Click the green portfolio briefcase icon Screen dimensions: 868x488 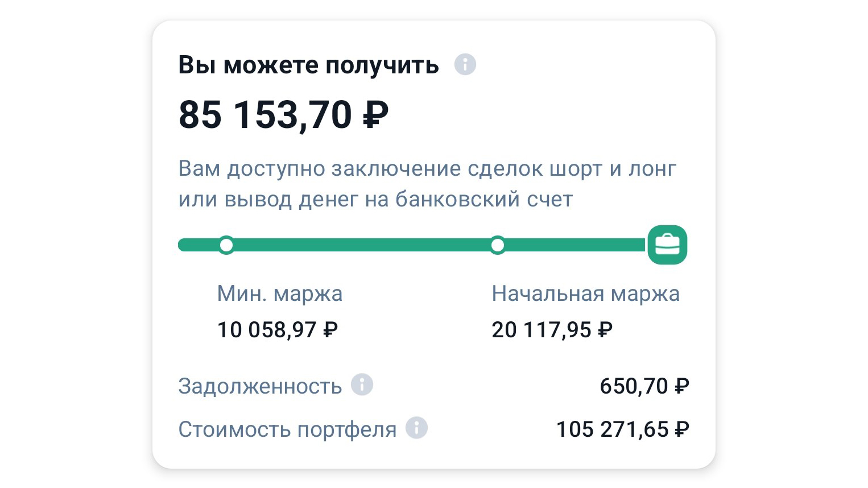coord(667,245)
